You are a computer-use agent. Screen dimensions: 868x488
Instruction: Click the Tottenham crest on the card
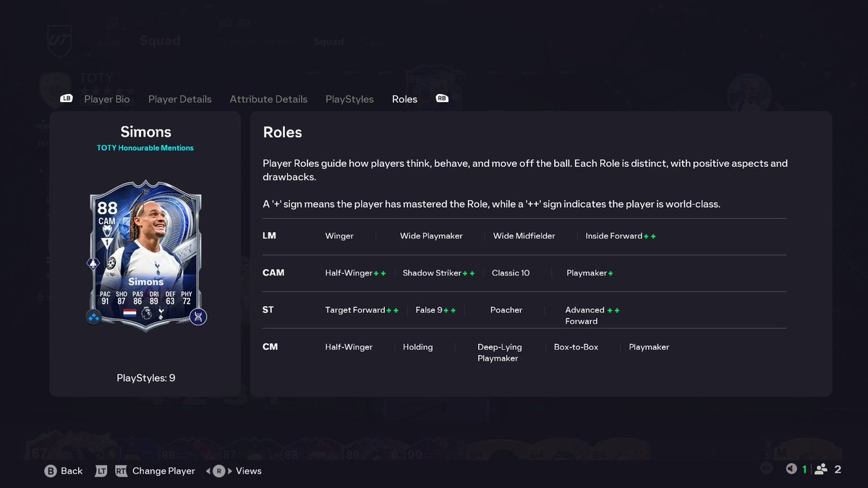point(161,313)
